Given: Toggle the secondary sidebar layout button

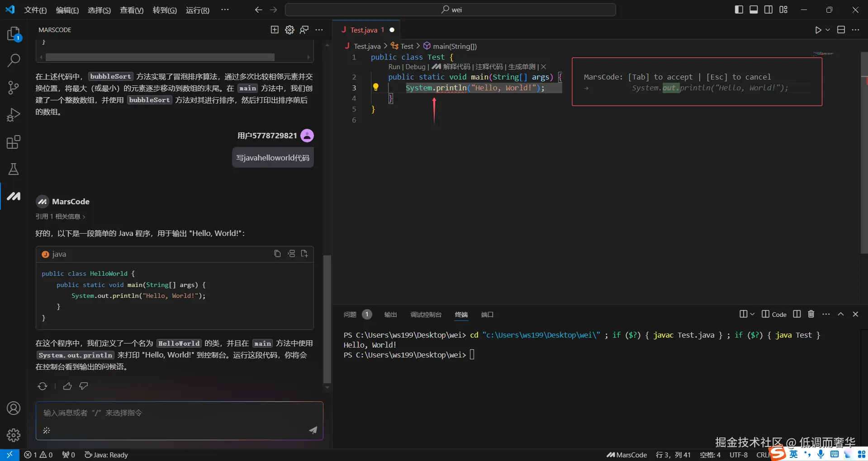Looking at the screenshot, I should pyautogui.click(x=768, y=9).
